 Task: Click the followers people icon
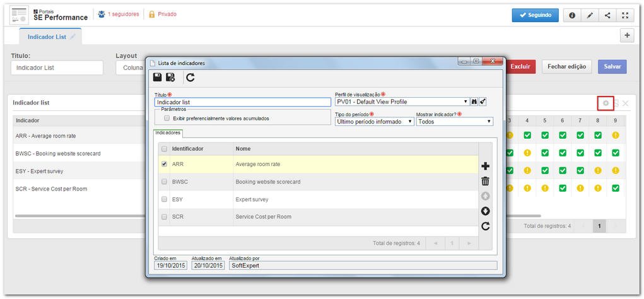pos(102,14)
